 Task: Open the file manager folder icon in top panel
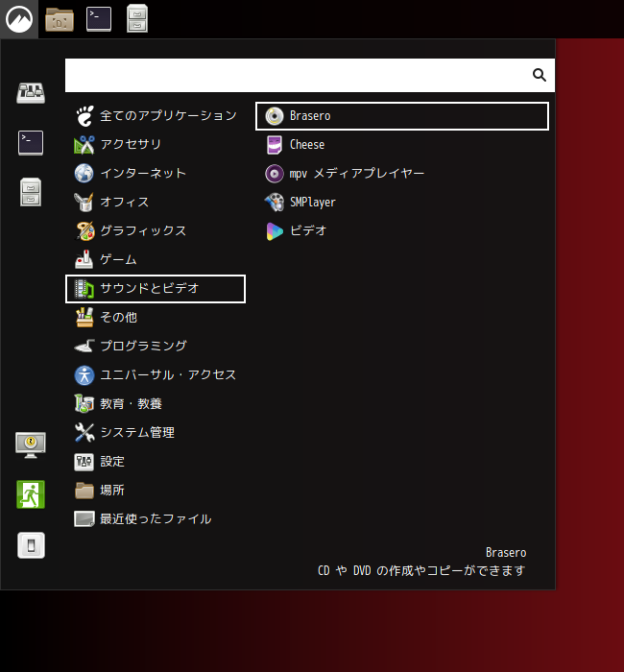(60, 19)
